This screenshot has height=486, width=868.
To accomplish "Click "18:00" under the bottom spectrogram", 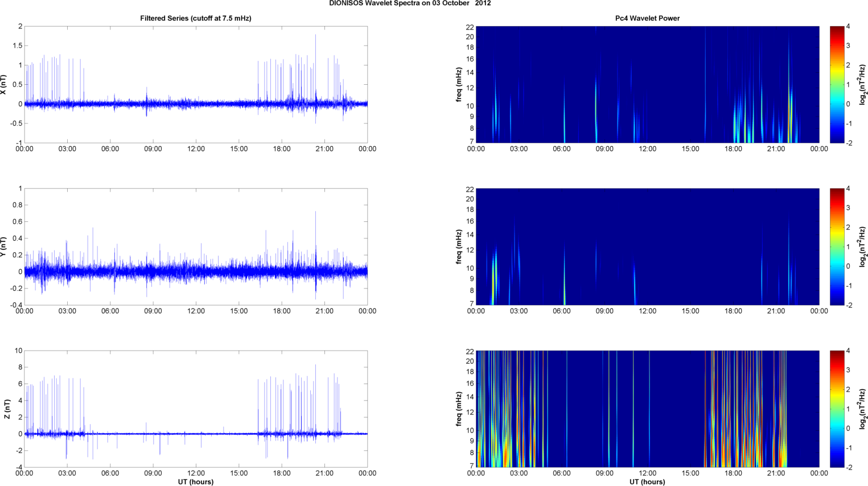I will (733, 473).
